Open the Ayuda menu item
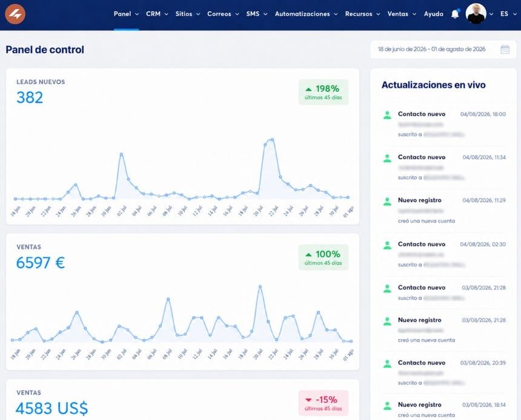This screenshot has height=420, width=521. (x=433, y=14)
